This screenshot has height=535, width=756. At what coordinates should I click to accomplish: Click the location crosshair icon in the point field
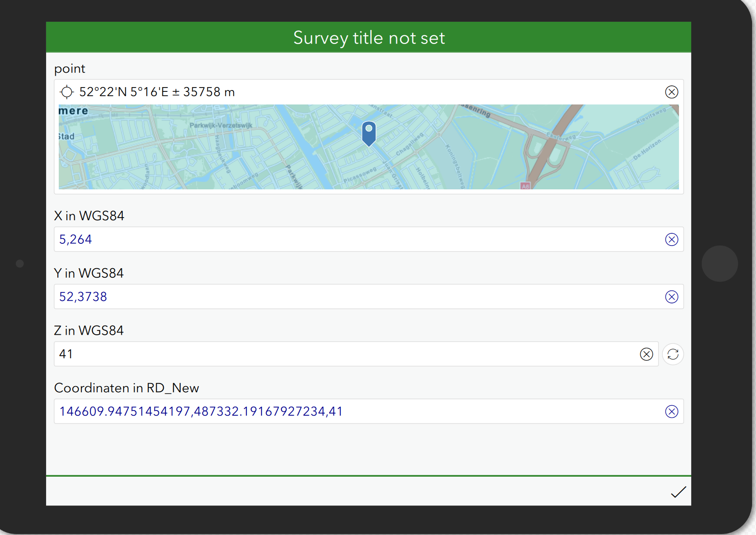pyautogui.click(x=67, y=92)
